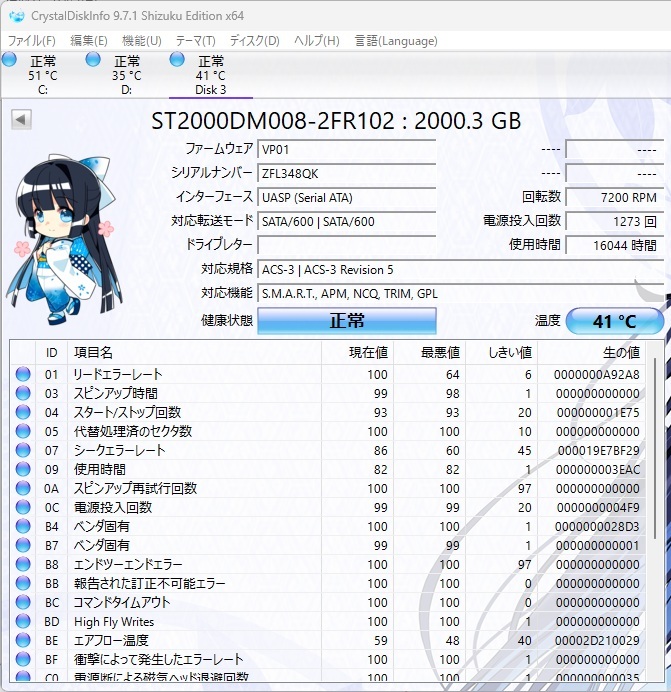The image size is (671, 692).
Task: Click the UASP (Serial ATA) interface field
Action: 347,197
